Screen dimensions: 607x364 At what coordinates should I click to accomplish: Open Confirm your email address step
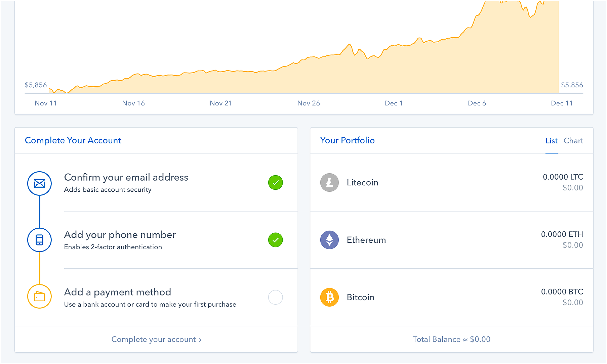126,177
